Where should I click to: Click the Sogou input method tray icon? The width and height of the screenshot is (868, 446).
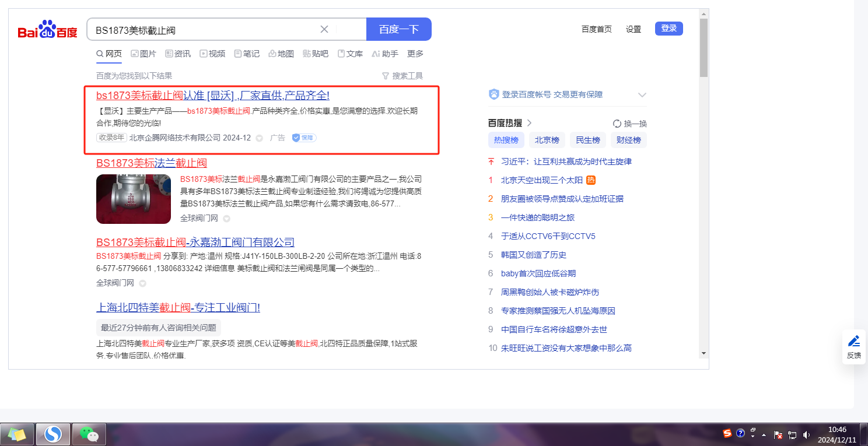pyautogui.click(x=727, y=433)
